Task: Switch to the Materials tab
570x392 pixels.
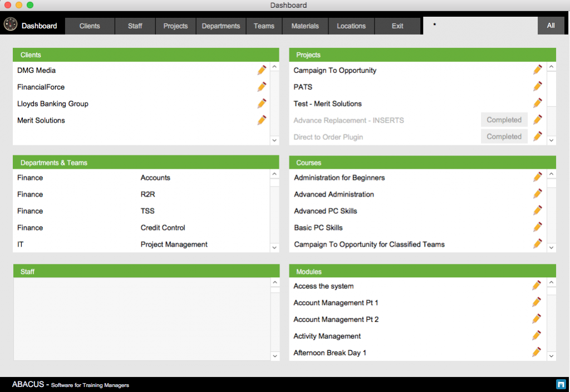Action: click(305, 26)
